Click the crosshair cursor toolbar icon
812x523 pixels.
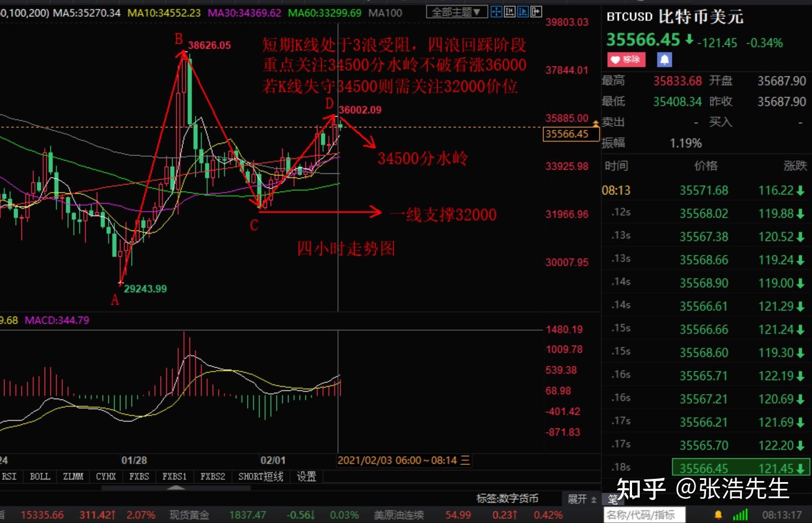pyautogui.click(x=496, y=12)
